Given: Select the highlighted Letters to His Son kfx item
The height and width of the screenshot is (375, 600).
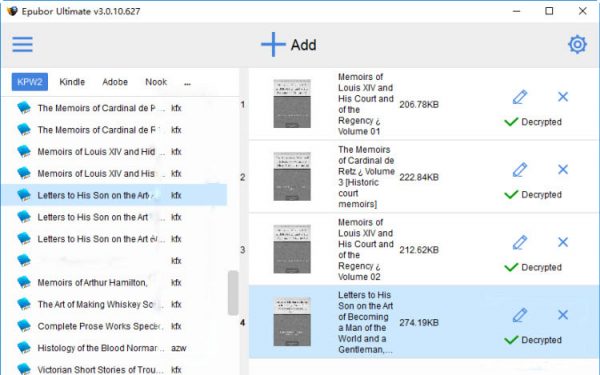Looking at the screenshot, I should (x=114, y=195).
